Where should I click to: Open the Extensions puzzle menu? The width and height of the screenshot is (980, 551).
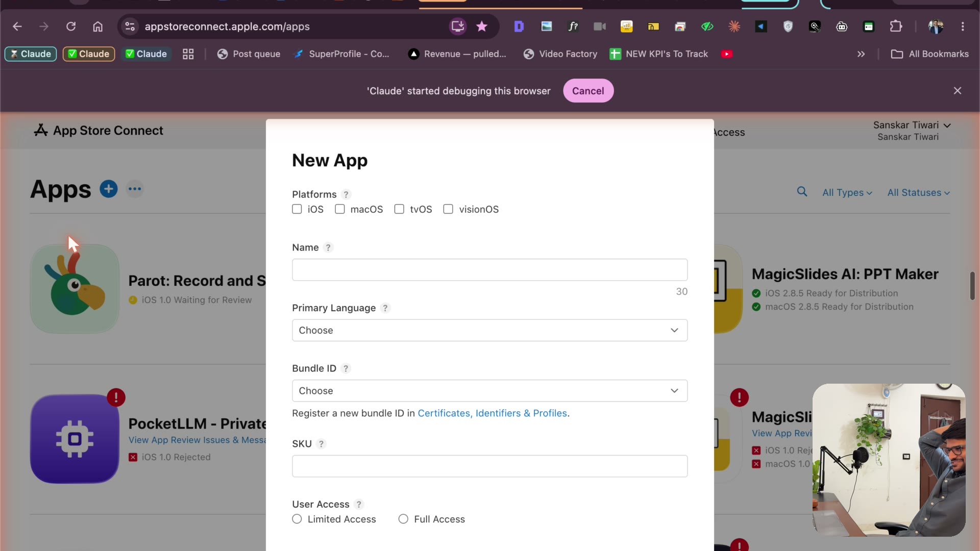point(896,27)
